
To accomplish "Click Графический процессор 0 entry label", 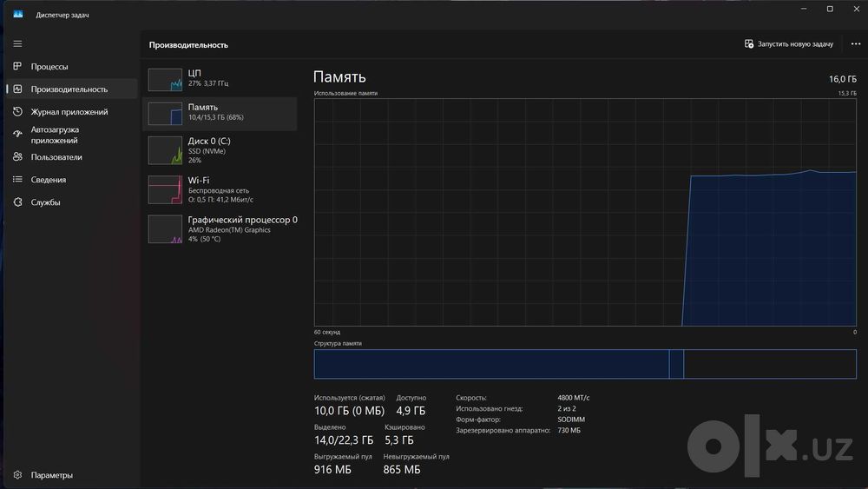I will [x=242, y=220].
